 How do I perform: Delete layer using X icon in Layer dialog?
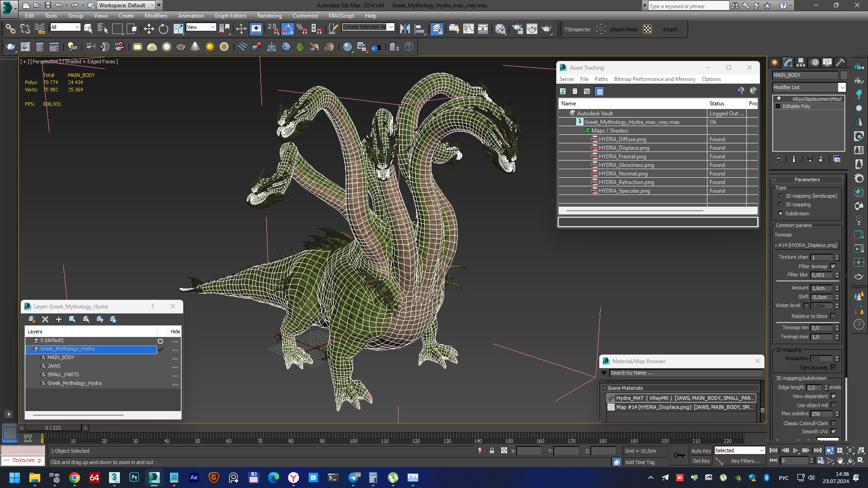pos(45,319)
